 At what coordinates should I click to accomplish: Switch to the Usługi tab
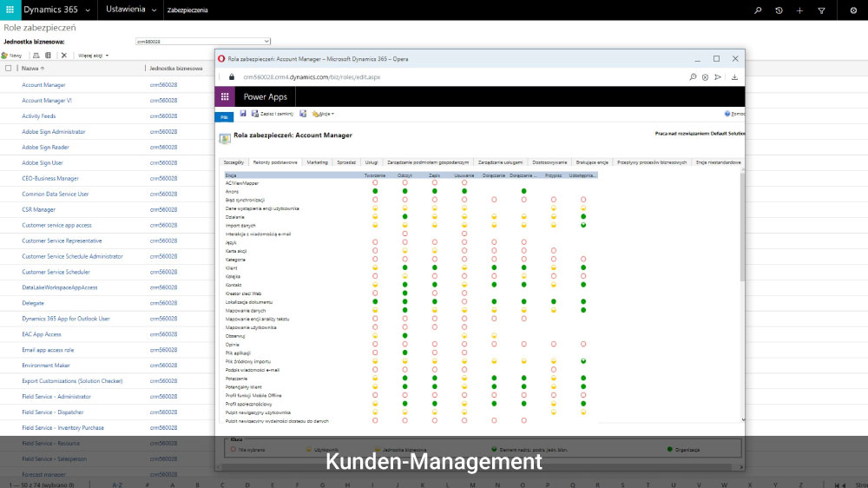pyautogui.click(x=372, y=162)
